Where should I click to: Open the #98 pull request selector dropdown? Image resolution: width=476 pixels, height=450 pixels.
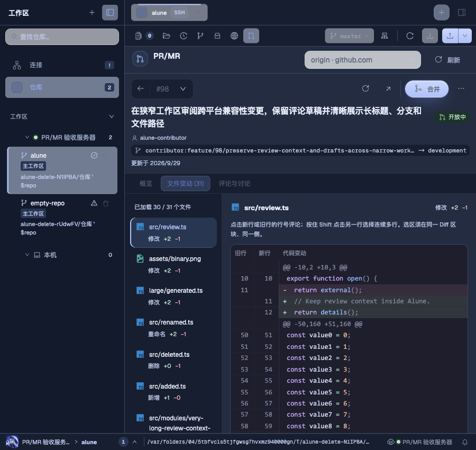coord(171,89)
